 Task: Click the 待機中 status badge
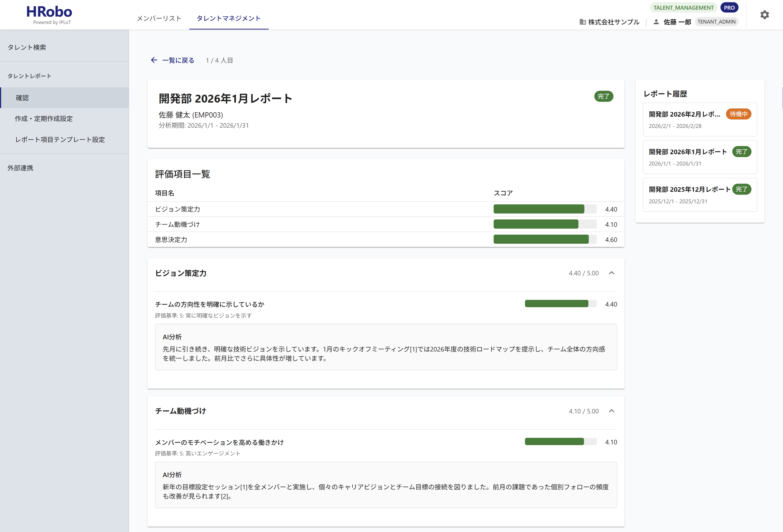(x=738, y=114)
